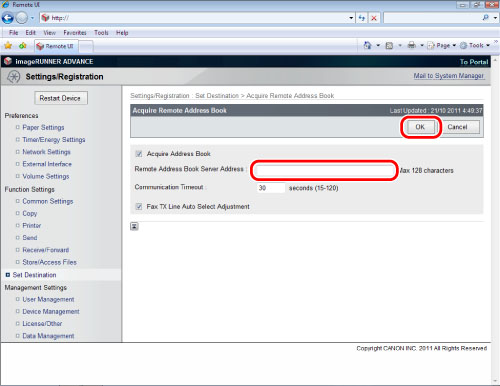Image resolution: width=500 pixels, height=386 pixels.
Task: Click the Set Destination breadcrumb link
Action: tap(217, 96)
